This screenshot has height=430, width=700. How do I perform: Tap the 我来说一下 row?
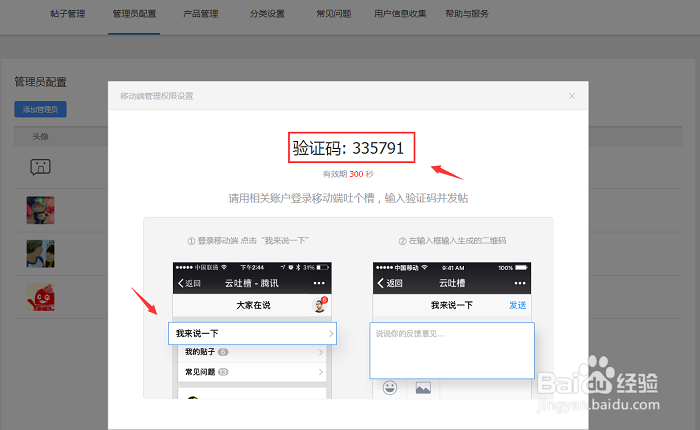[252, 334]
